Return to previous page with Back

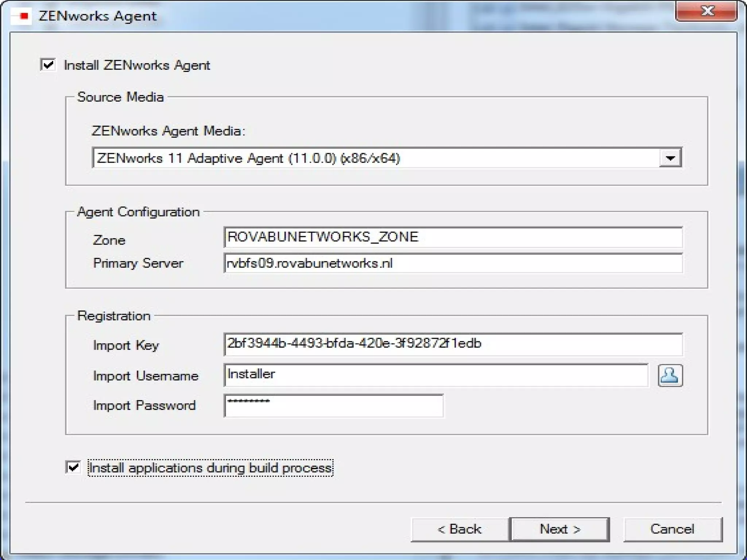(460, 529)
